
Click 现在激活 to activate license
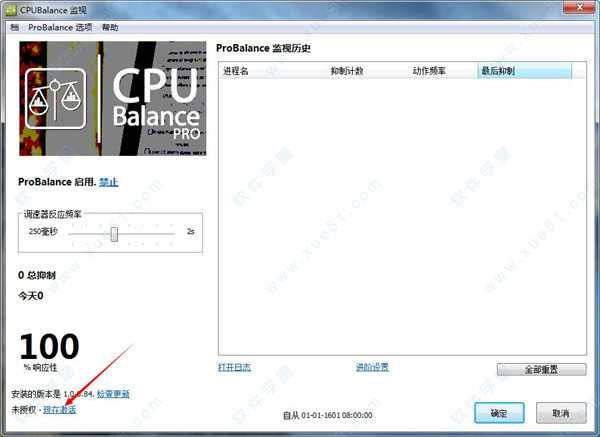coord(60,410)
